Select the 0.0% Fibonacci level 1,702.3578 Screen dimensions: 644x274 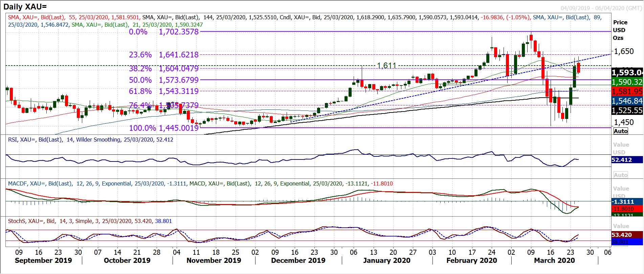(x=164, y=32)
